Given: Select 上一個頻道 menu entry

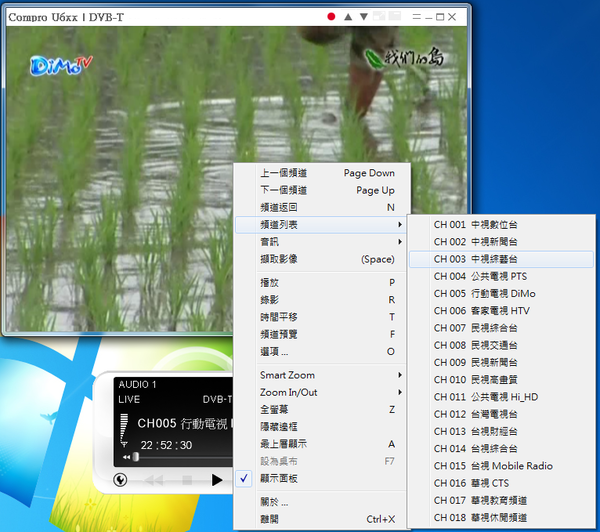Looking at the screenshot, I should pos(322,173).
